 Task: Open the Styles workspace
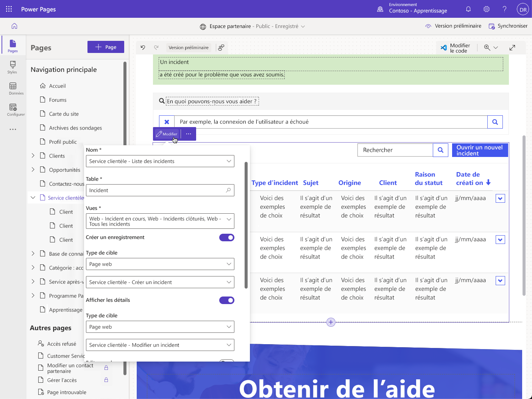tap(12, 67)
